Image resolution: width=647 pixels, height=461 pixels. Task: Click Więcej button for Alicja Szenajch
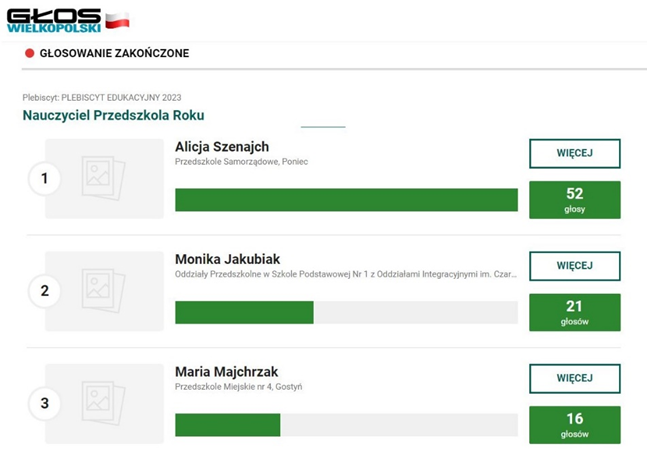pyautogui.click(x=574, y=153)
